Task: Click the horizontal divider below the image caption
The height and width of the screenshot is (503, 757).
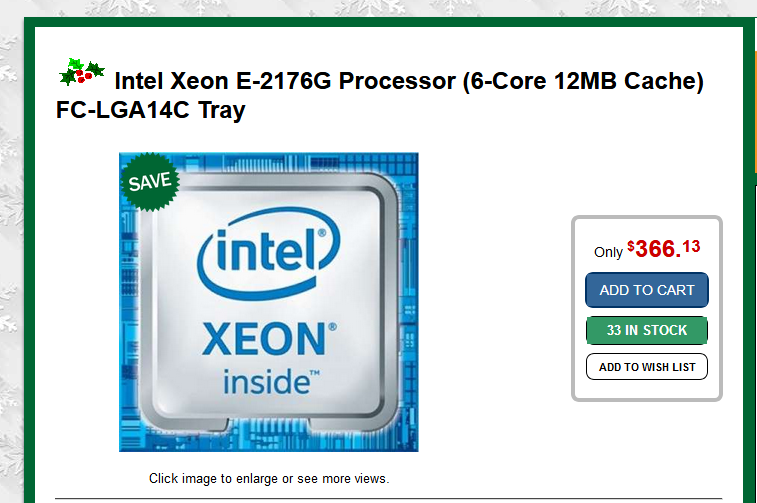Action: click(x=389, y=498)
